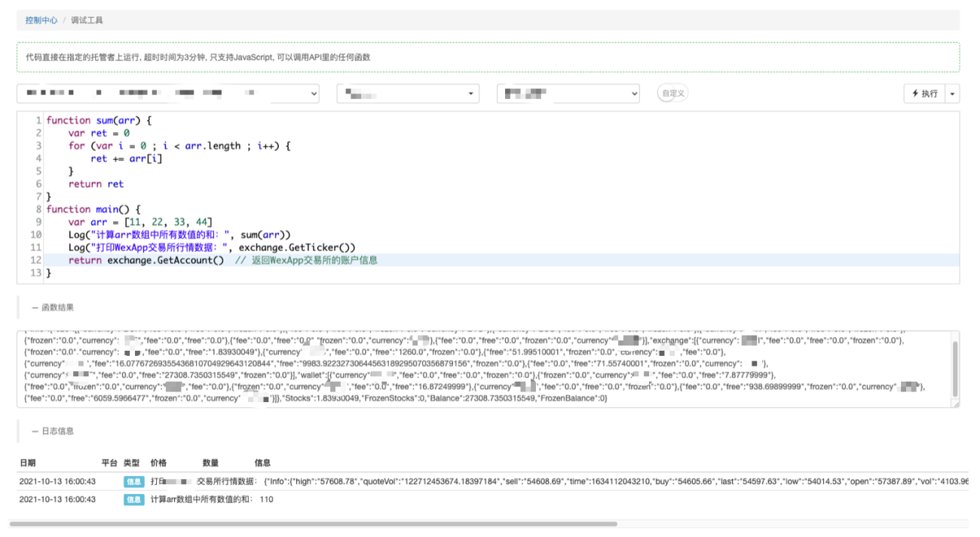Expand the second blurred combo box
Image resolution: width=980 pixels, height=537 pixels.
[408, 94]
